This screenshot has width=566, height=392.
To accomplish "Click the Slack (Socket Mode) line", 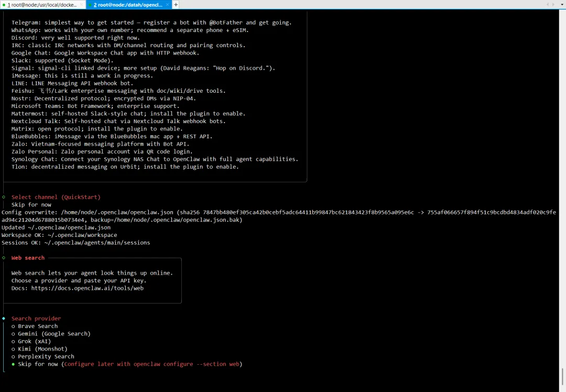I will 62,60.
